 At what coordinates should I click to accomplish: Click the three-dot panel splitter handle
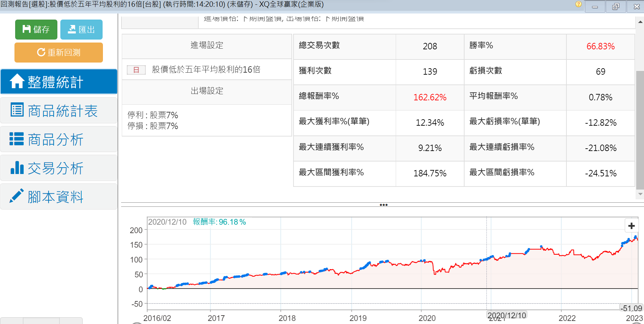click(x=383, y=205)
